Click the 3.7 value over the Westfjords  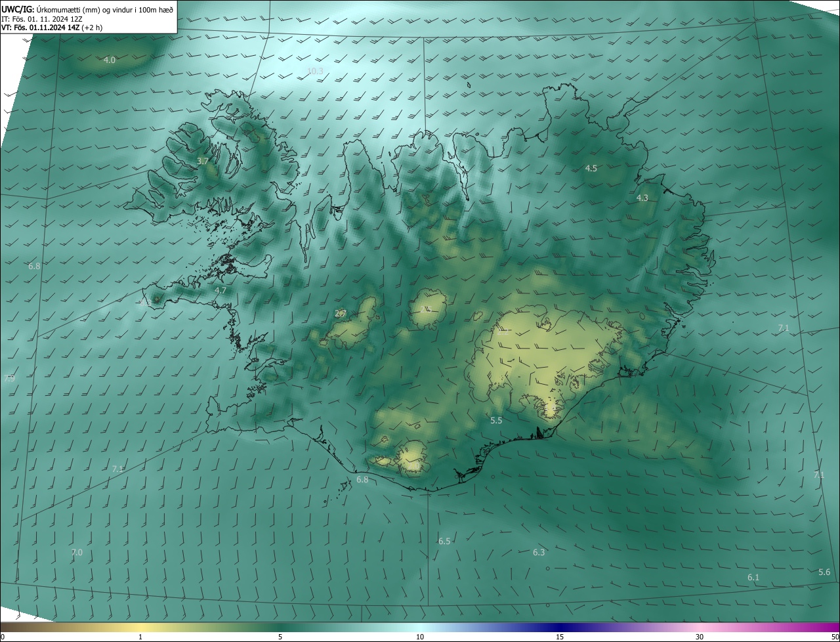(x=203, y=161)
